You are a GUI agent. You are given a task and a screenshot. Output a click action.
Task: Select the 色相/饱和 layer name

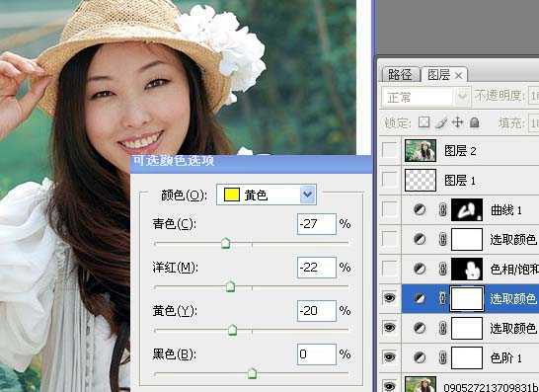(514, 269)
